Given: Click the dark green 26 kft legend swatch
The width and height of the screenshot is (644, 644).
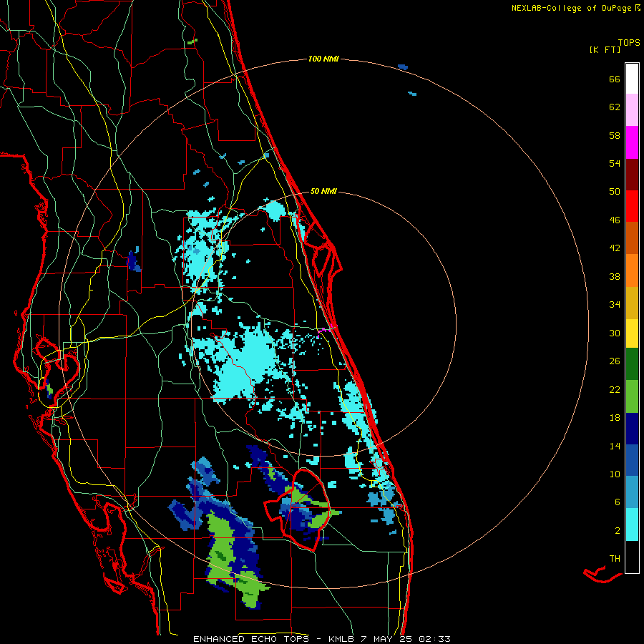Looking at the screenshot, I should coord(632,364).
